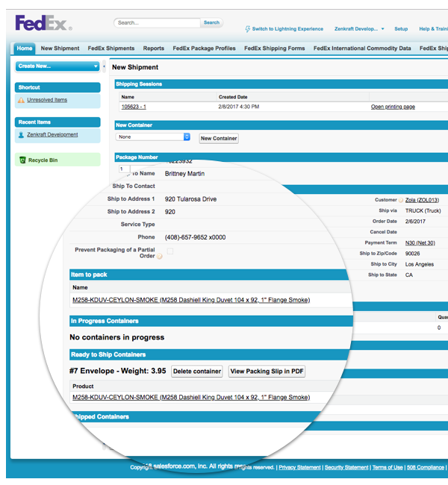Open the Terms of Use link

coord(388,467)
